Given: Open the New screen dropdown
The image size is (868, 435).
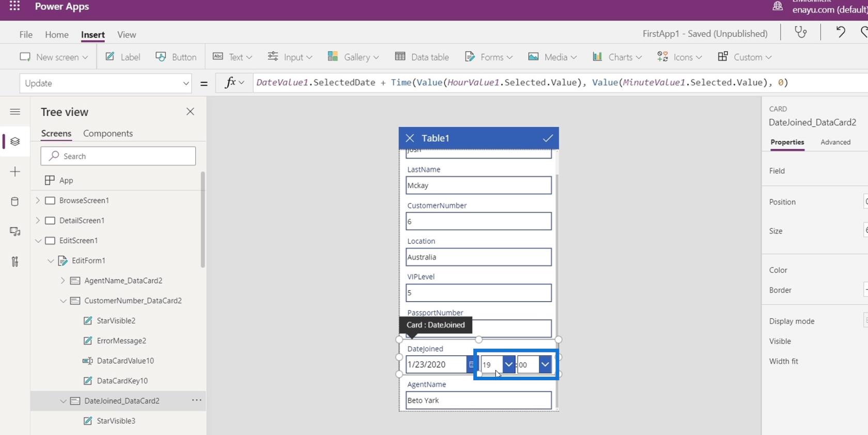Looking at the screenshot, I should 54,57.
